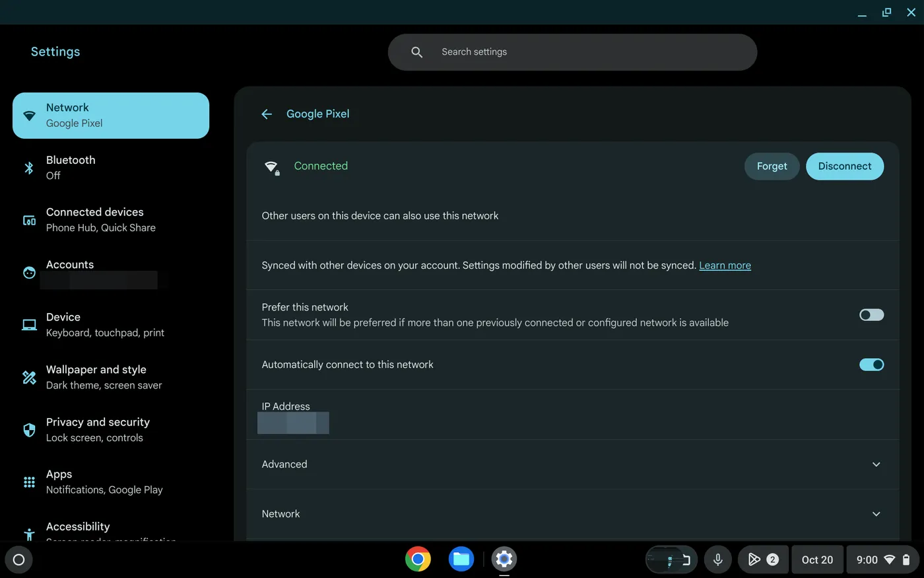The width and height of the screenshot is (924, 578).
Task: Click the Wallpaper and style brush icon
Action: click(29, 377)
